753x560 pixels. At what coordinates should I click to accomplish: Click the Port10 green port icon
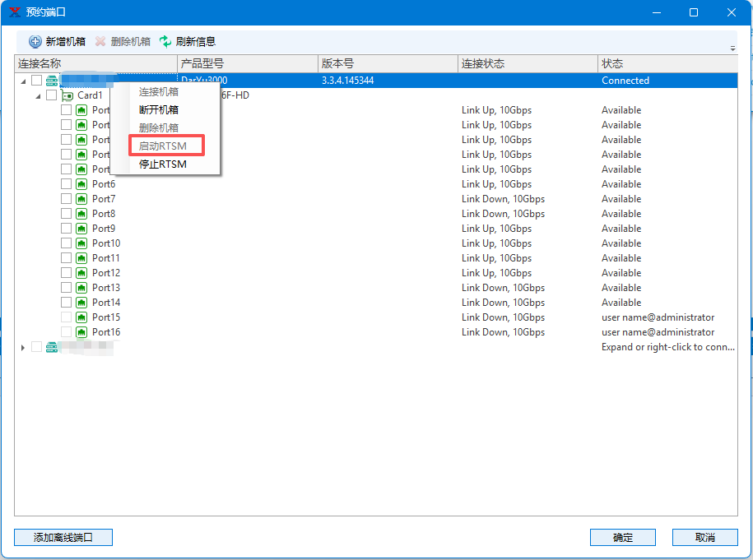(x=81, y=243)
